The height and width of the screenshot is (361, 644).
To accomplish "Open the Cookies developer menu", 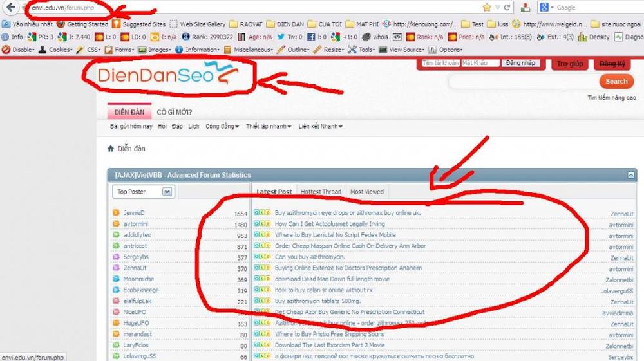I will [x=55, y=50].
